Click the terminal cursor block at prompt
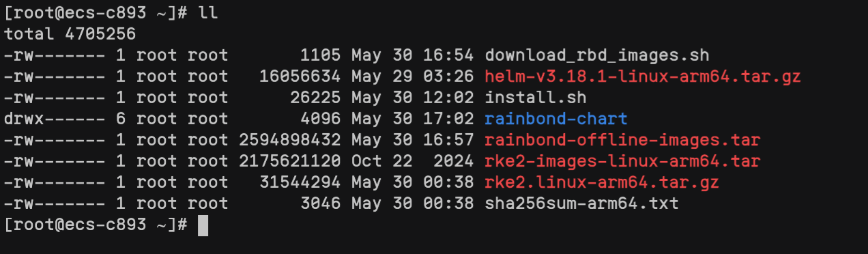Screen dimensions: 868x254 point(203,225)
